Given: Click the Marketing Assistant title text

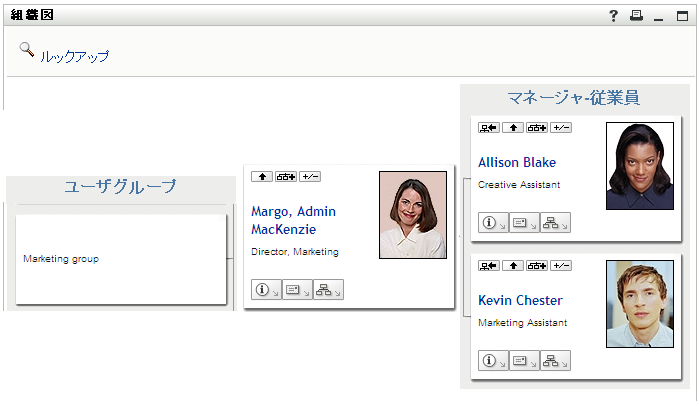Looking at the screenshot, I should tap(522, 323).
